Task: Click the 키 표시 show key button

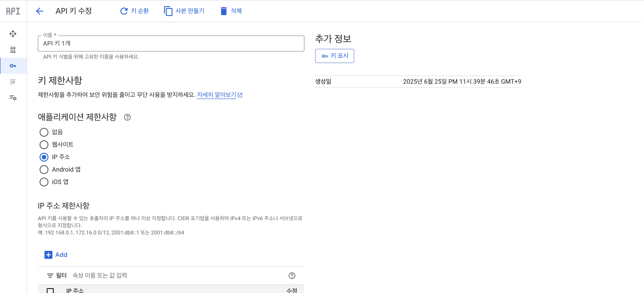Action: (x=334, y=56)
